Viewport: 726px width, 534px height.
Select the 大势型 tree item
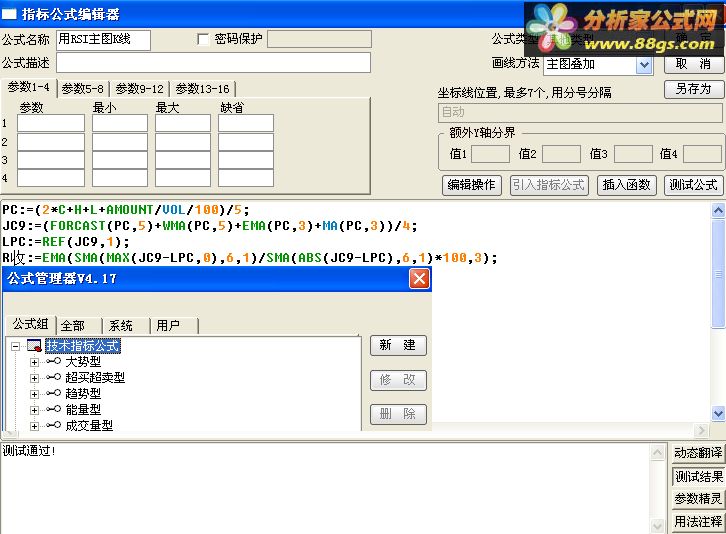pos(83,362)
